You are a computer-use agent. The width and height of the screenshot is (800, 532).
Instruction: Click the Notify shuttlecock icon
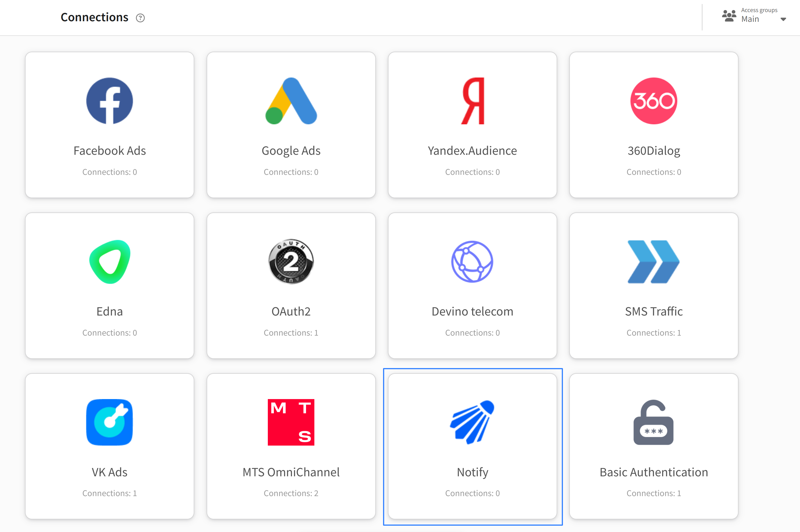click(x=472, y=422)
